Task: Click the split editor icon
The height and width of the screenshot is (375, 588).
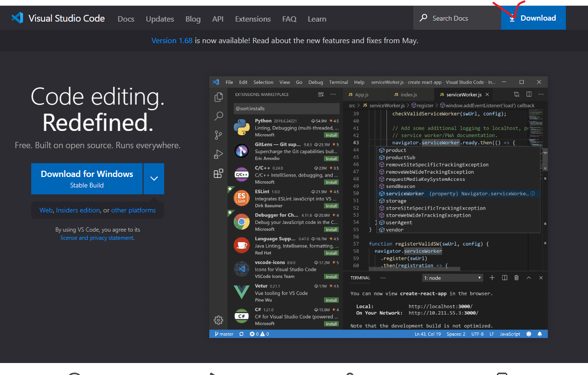Action: tap(529, 94)
